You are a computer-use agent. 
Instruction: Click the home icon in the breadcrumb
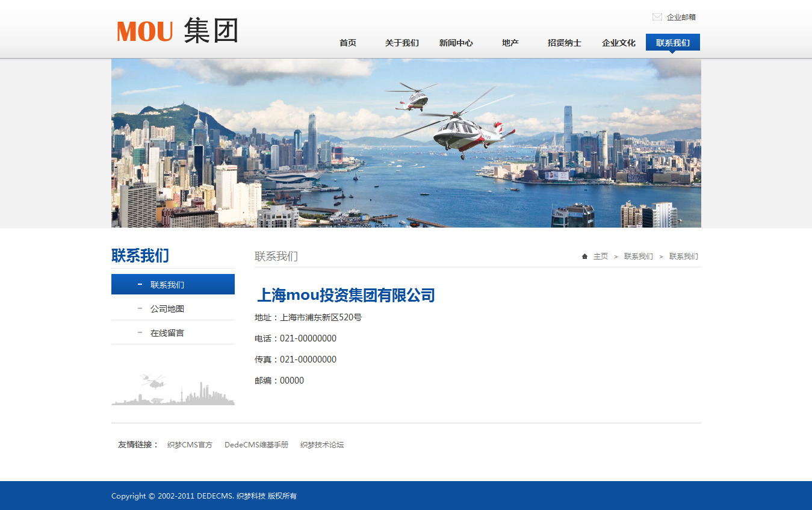click(584, 257)
